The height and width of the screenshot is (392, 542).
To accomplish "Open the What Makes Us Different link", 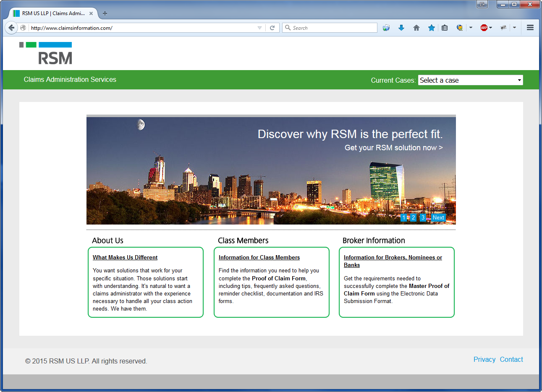I will pyautogui.click(x=125, y=257).
